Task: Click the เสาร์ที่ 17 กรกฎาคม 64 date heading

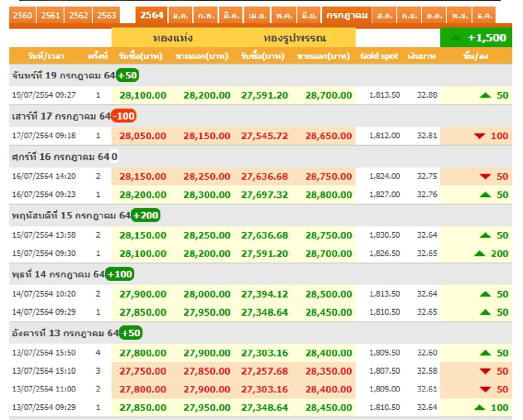Action: pos(61,116)
